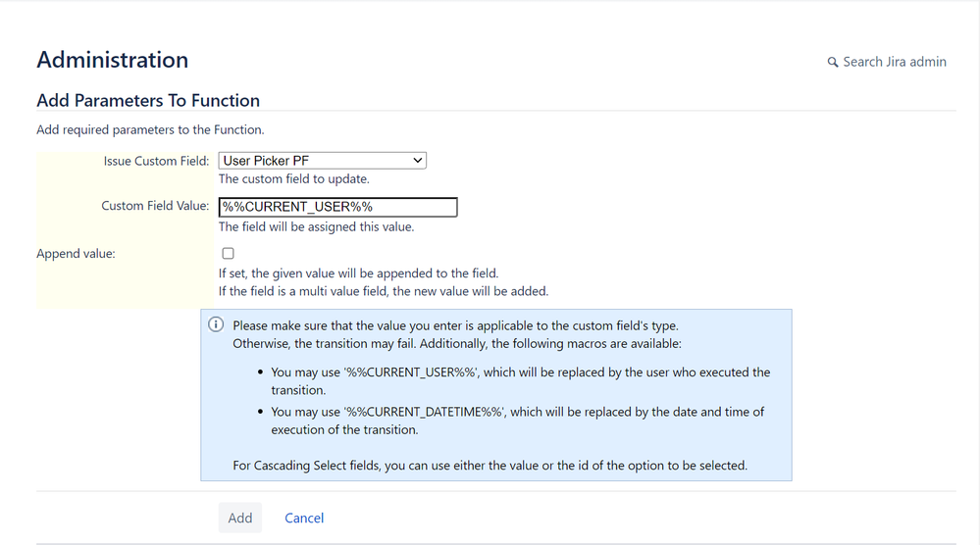
Task: Click the Search Jira admin magnifier icon
Action: (x=833, y=63)
